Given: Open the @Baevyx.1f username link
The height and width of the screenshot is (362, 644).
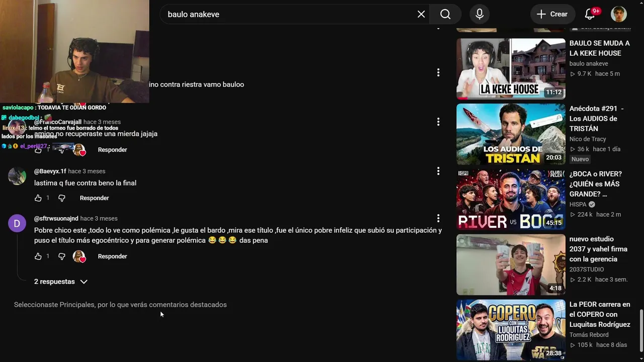Looking at the screenshot, I should coord(50,171).
